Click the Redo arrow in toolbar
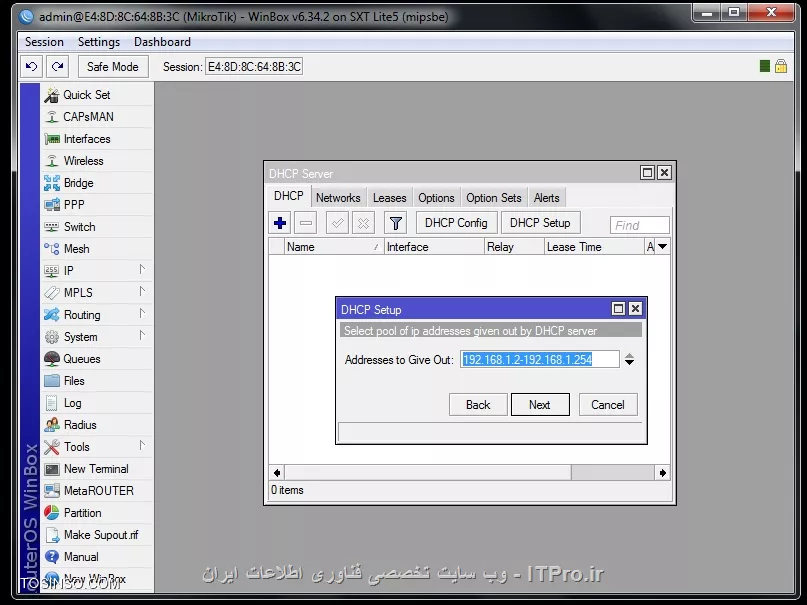The image size is (807, 605). click(x=58, y=66)
